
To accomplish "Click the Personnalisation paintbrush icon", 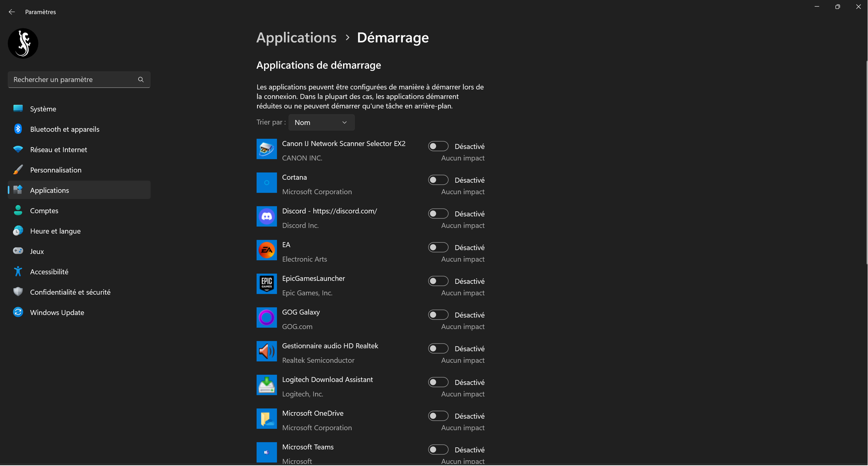I will point(18,170).
